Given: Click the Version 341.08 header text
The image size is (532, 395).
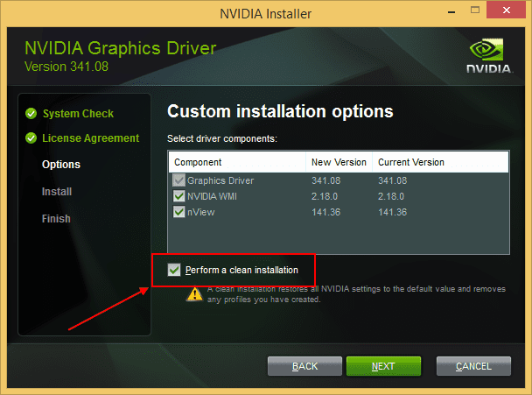Looking at the screenshot, I should pos(66,67).
